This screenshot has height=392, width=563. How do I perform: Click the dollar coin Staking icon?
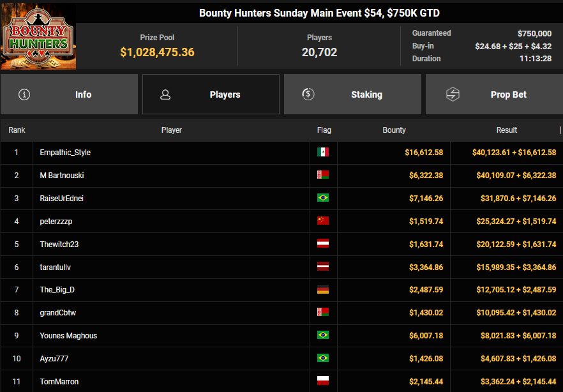(x=308, y=94)
